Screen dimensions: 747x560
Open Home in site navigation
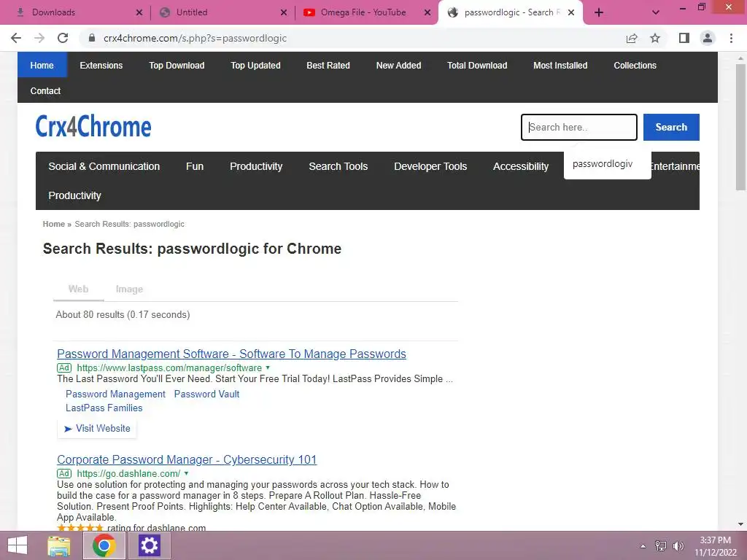42,65
